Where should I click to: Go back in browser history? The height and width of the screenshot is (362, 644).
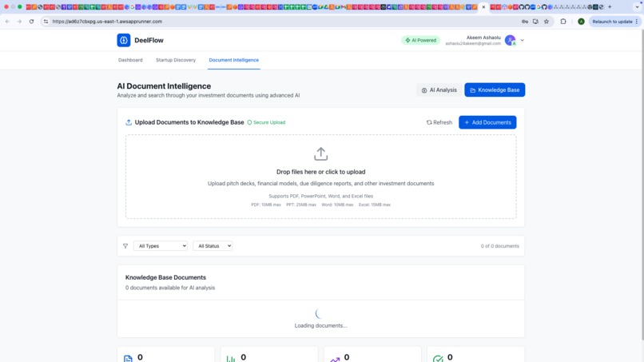tap(7, 22)
